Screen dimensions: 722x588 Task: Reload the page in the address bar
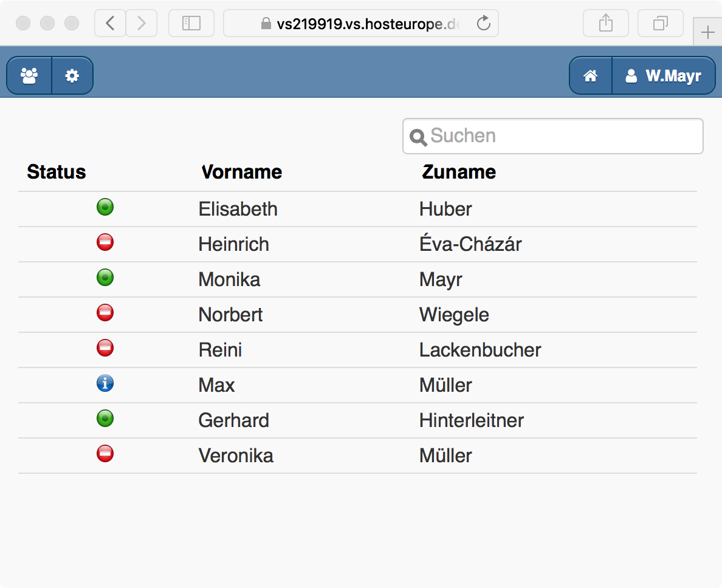pos(484,24)
